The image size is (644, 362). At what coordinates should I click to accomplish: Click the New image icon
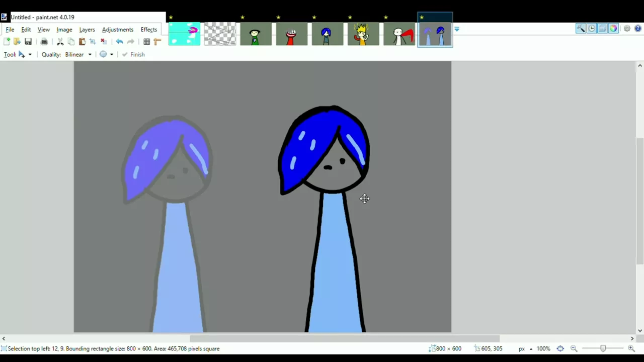[7, 42]
